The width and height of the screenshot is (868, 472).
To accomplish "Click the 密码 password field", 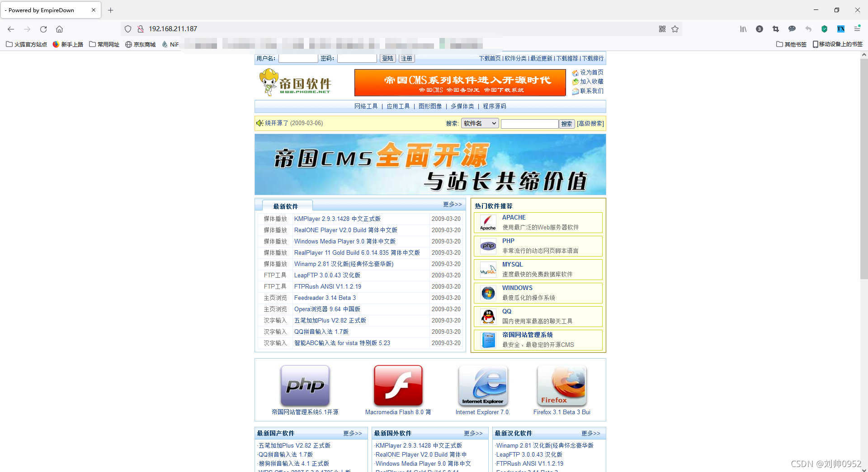I will pos(357,58).
